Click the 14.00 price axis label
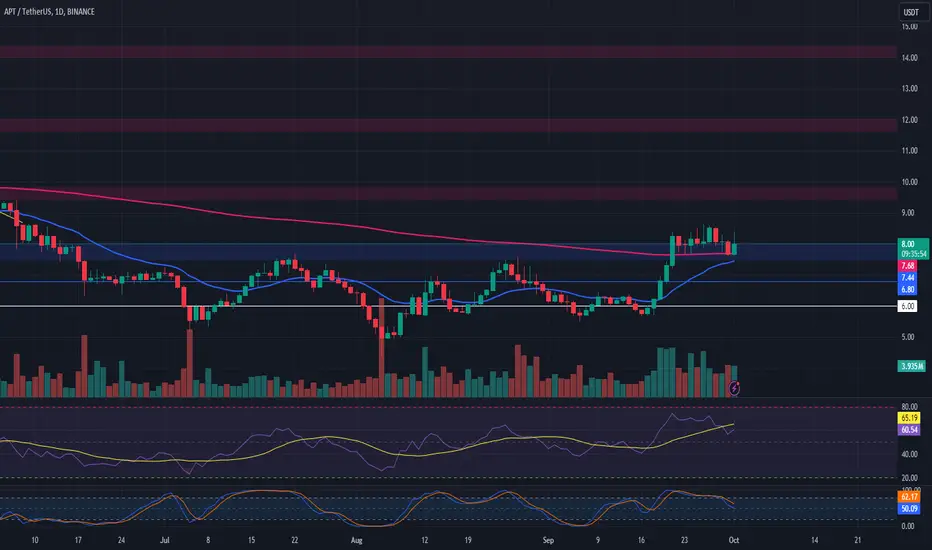The width and height of the screenshot is (932, 550). 909,58
